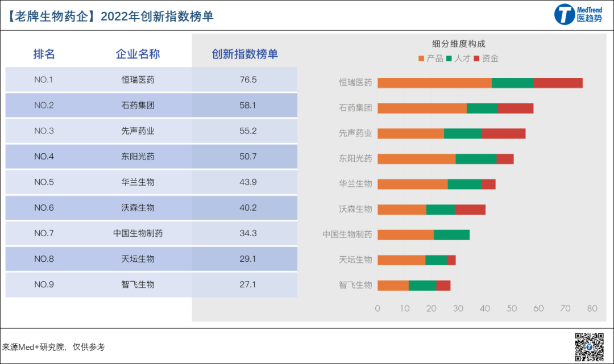
Task: Click the source note 来源Med+研究院，仅供参考
Action: 53,347
